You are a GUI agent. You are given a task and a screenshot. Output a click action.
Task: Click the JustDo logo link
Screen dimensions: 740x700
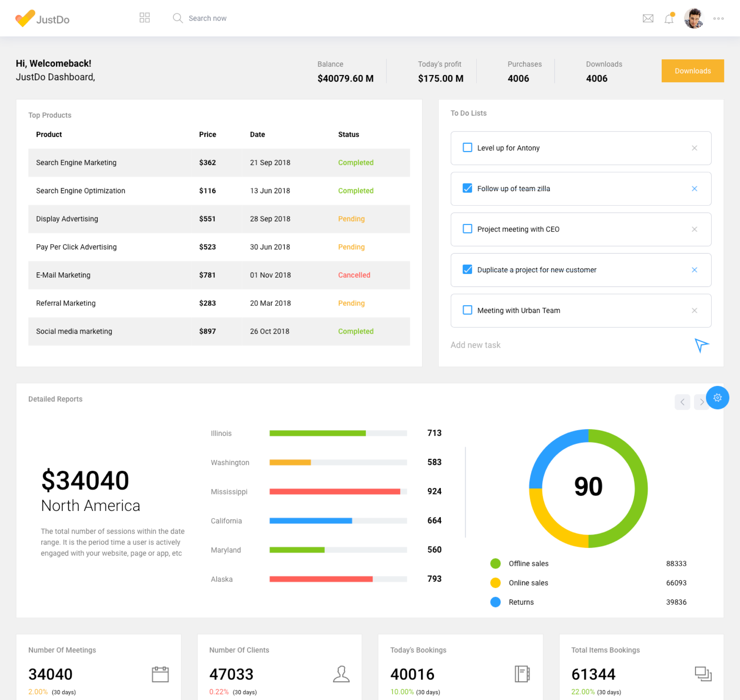[43, 19]
